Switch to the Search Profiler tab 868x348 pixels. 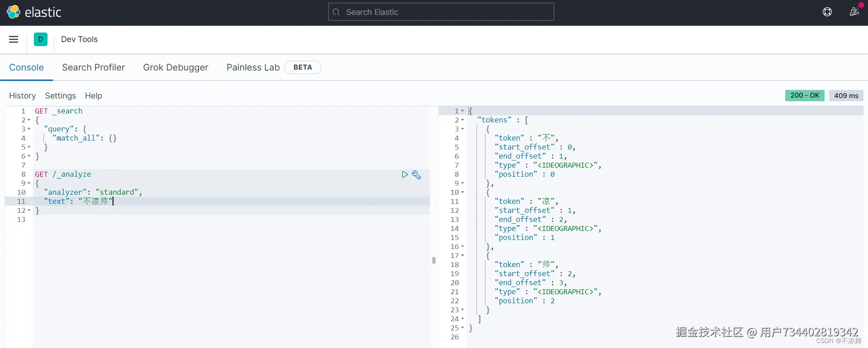[x=93, y=67]
